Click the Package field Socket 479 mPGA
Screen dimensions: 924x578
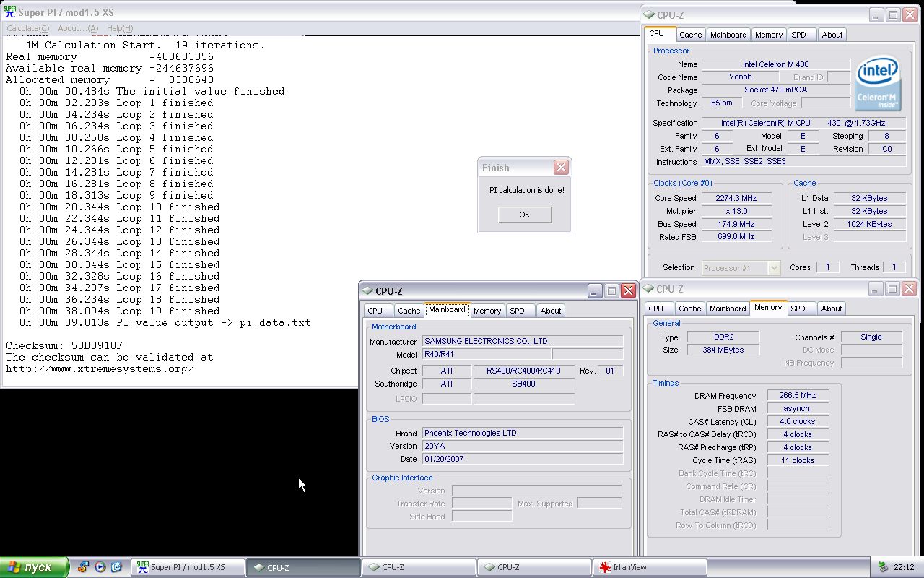(x=775, y=90)
